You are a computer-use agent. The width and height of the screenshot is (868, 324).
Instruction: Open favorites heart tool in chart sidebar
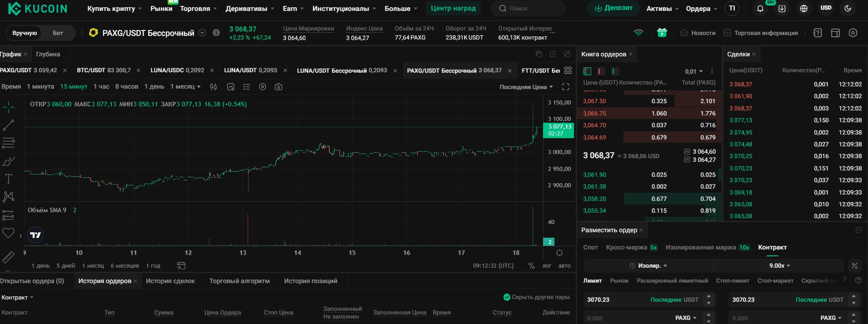coord(9,233)
